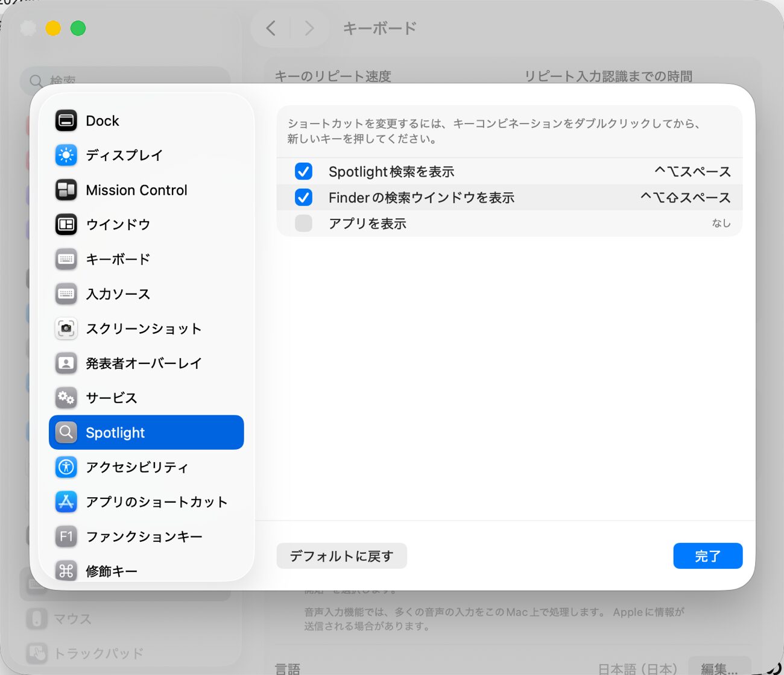Screen dimensions: 784x675
Task: Click the forward arrow in the Settings window
Action: coord(309,28)
